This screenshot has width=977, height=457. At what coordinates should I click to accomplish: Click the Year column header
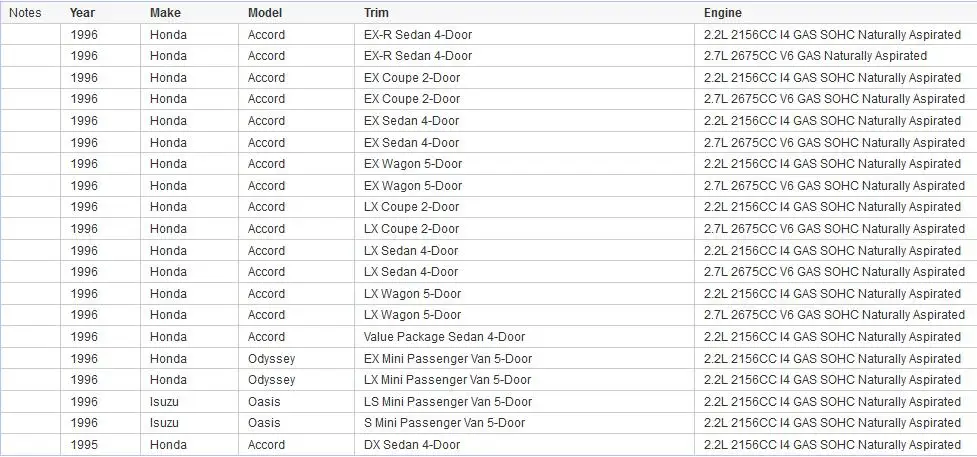tap(82, 12)
